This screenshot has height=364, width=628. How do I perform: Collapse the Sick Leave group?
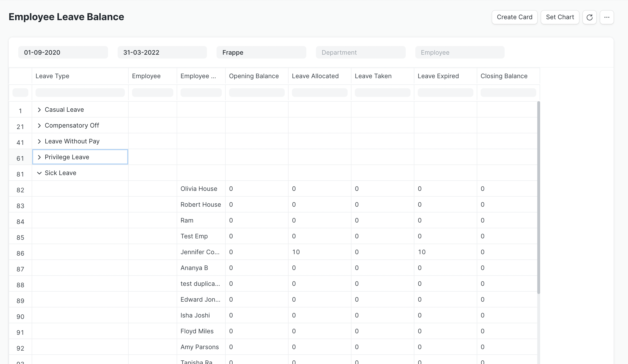click(39, 173)
